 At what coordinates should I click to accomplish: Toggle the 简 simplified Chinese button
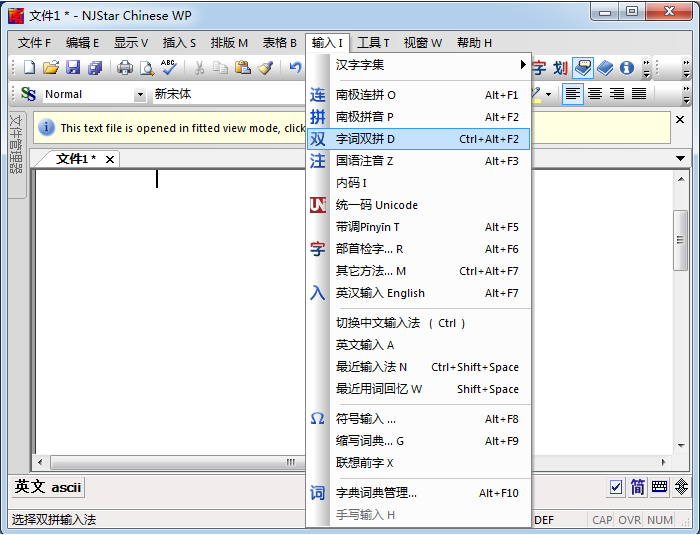click(x=638, y=487)
